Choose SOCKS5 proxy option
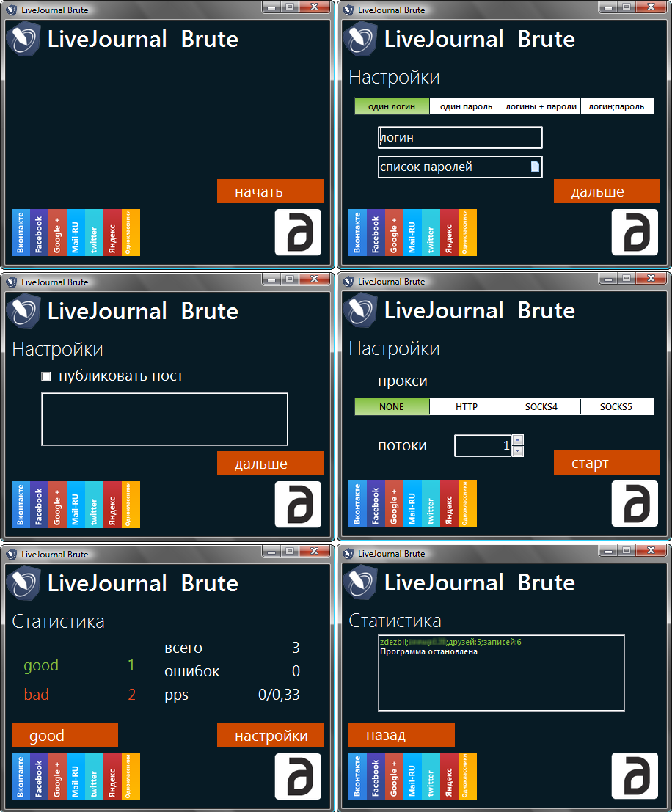 (x=616, y=406)
